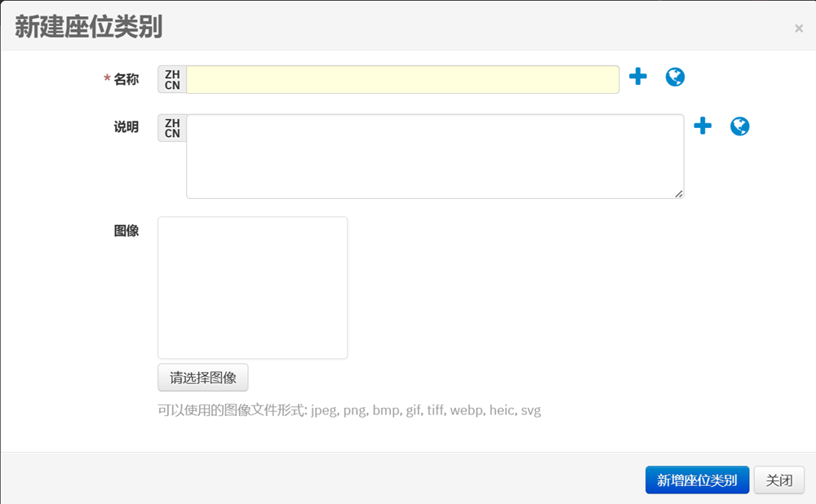Open the globe translation icon beside 说明
This screenshot has width=816, height=504.
pos(739,126)
